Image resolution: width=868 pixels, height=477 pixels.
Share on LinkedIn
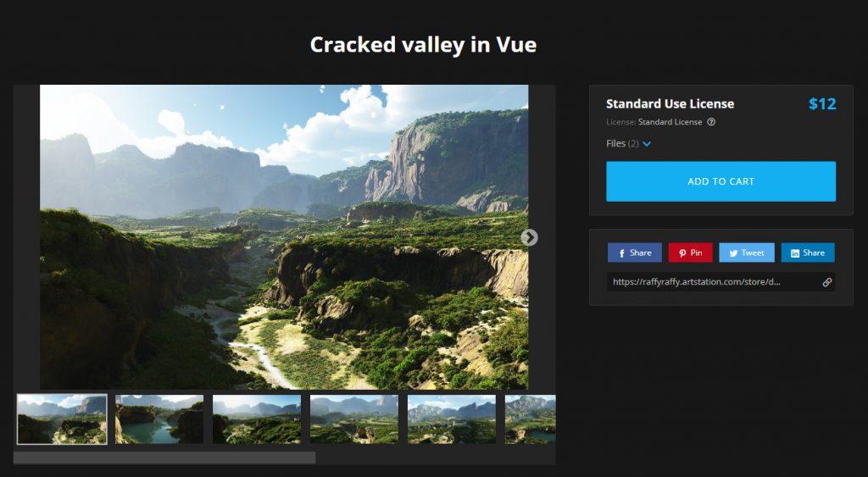tap(808, 252)
